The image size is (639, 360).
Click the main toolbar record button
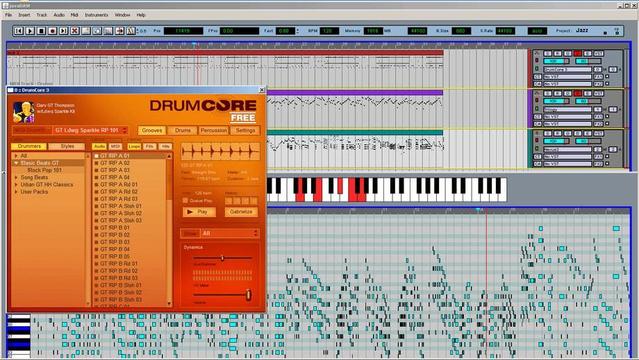pyautogui.click(x=52, y=31)
